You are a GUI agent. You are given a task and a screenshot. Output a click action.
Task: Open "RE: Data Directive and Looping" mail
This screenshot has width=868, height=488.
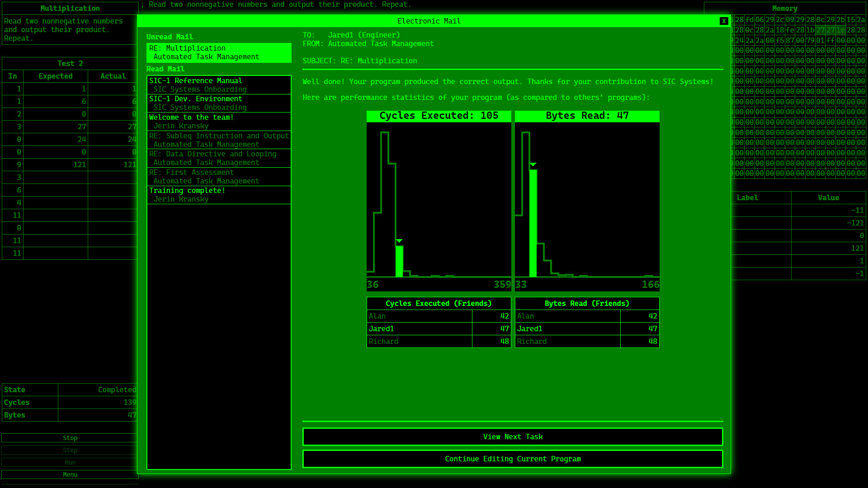click(219, 158)
